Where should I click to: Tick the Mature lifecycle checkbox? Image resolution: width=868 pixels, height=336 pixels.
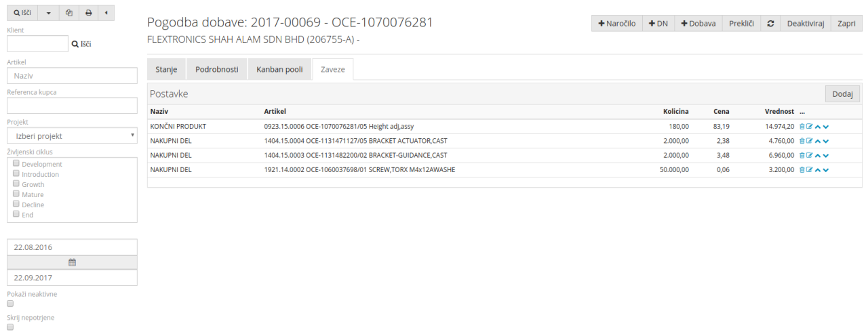pos(16,194)
